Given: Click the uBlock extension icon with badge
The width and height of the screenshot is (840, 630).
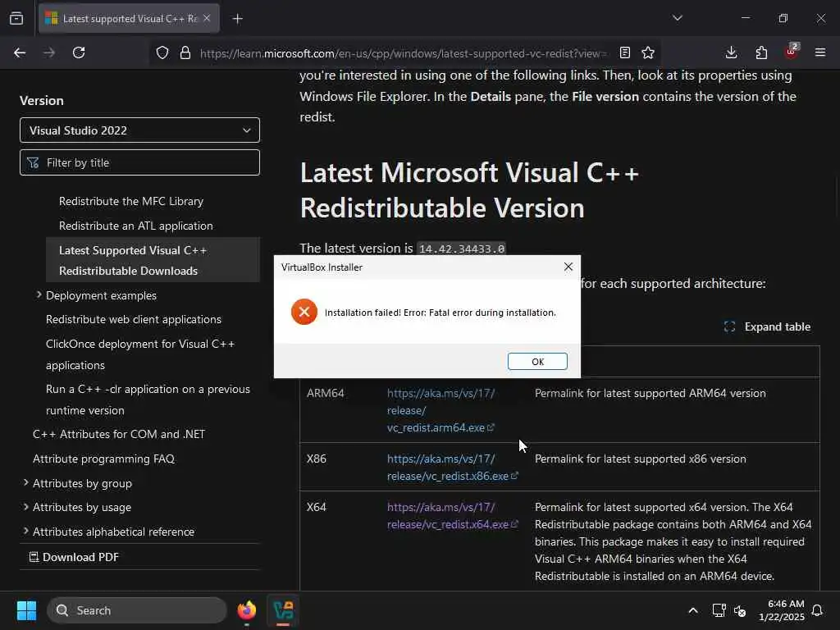Looking at the screenshot, I should click(x=792, y=52).
